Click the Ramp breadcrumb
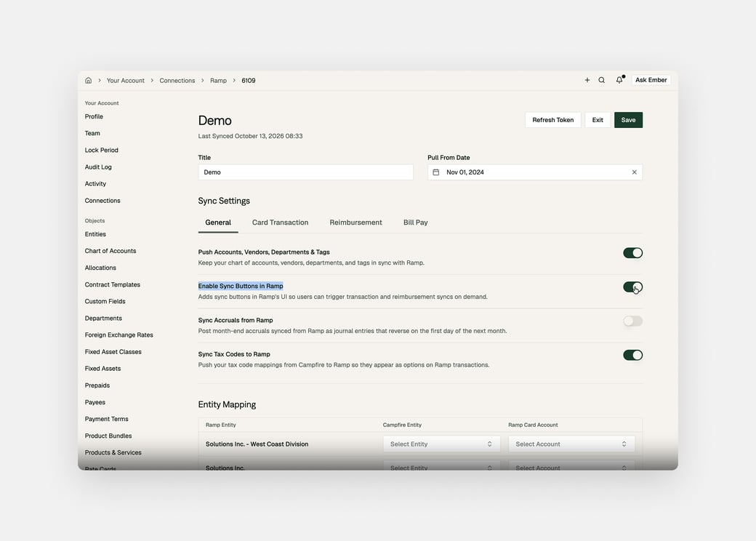Screen dimensions: 756x541 click(x=218, y=81)
